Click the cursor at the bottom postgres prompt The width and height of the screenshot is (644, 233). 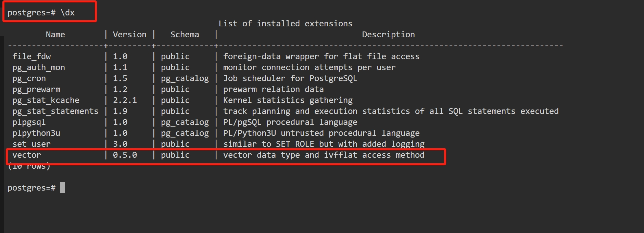pyautogui.click(x=63, y=187)
